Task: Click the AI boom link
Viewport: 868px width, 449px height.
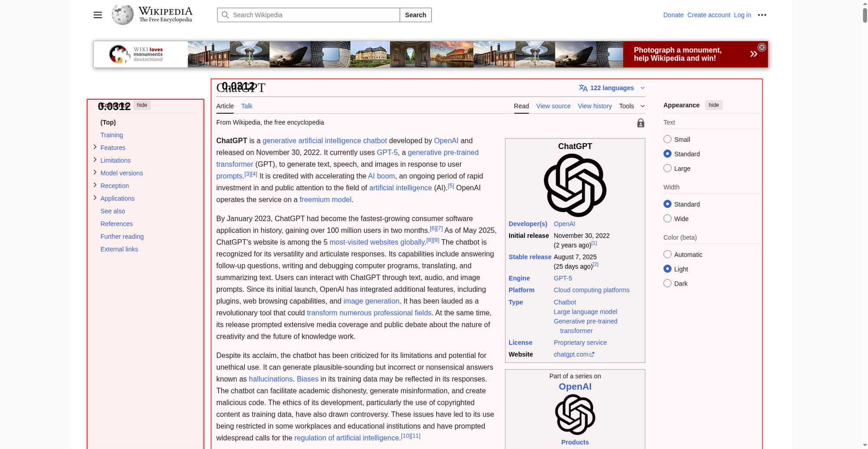Action: coord(381,176)
